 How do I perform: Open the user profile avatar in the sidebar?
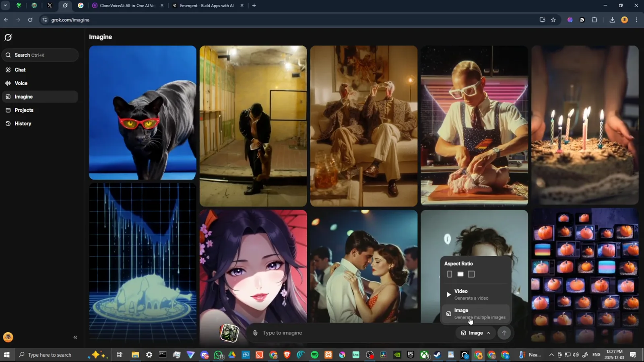(x=8, y=337)
